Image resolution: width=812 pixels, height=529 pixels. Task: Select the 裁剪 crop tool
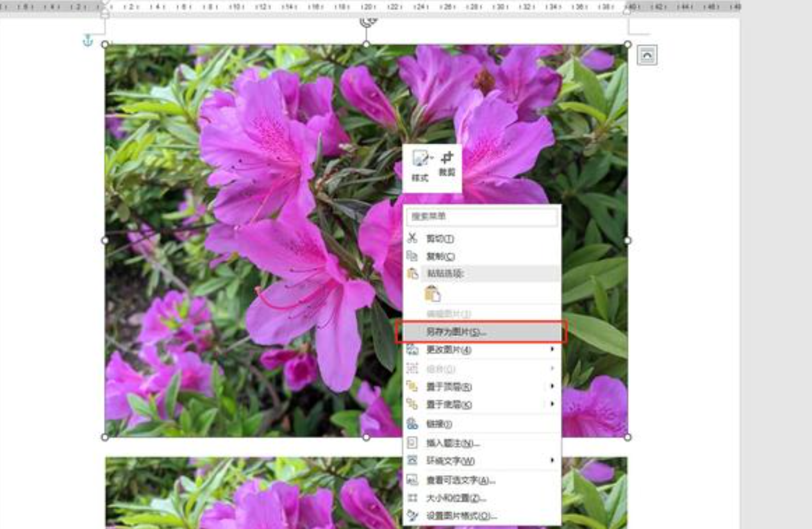[447, 164]
